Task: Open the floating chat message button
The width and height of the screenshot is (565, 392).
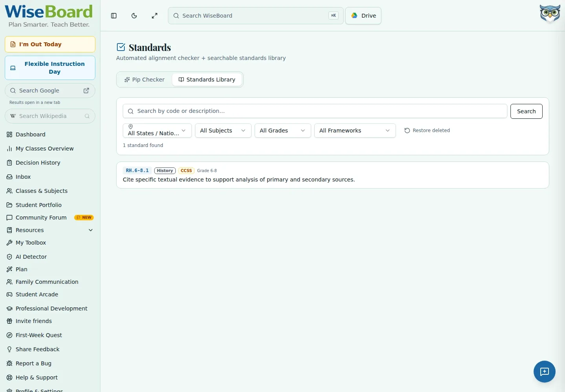Action: click(x=545, y=372)
